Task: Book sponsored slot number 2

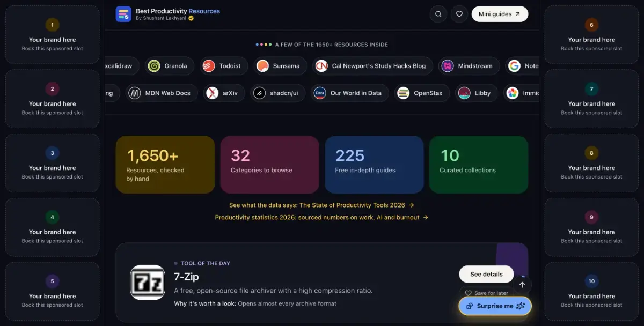Action: (x=52, y=99)
